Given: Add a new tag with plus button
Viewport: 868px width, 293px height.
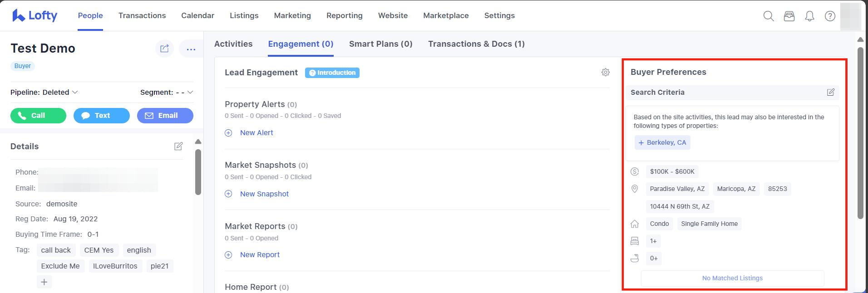Looking at the screenshot, I should [x=44, y=282].
